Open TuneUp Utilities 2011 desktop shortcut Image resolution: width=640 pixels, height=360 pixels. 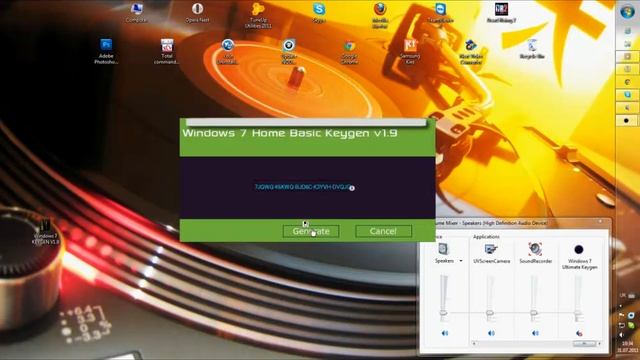[x=258, y=16]
